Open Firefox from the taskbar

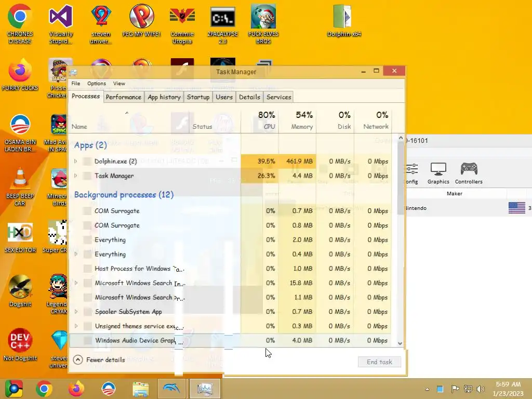(76, 389)
